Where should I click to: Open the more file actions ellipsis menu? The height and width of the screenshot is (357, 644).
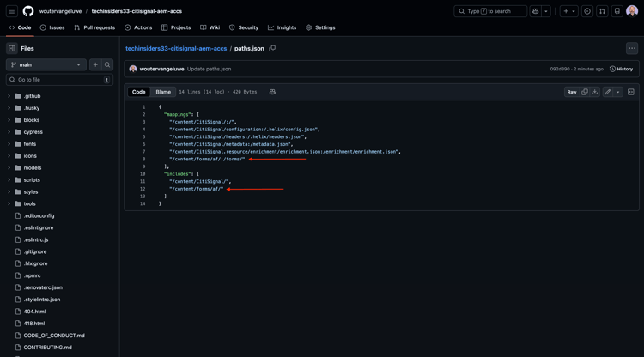point(632,48)
